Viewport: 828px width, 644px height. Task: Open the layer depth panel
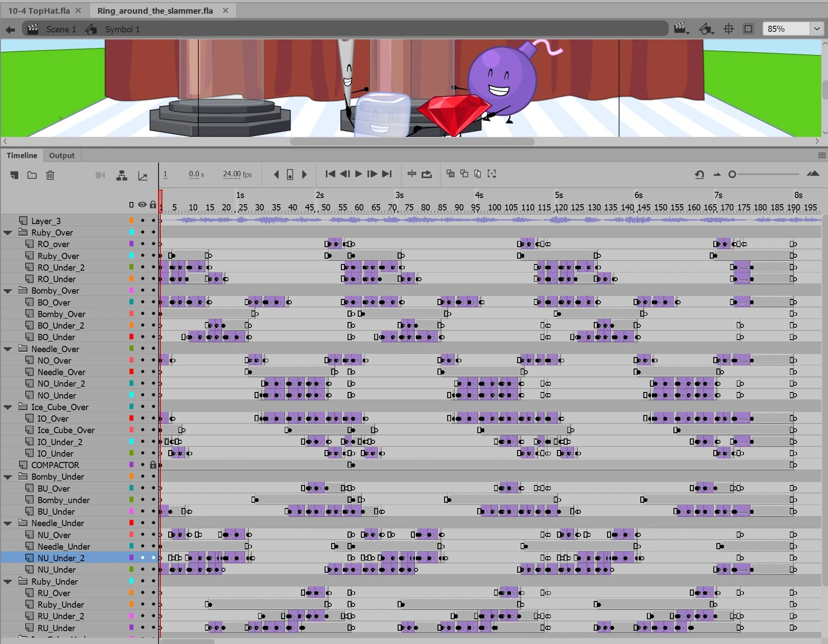pos(143,176)
